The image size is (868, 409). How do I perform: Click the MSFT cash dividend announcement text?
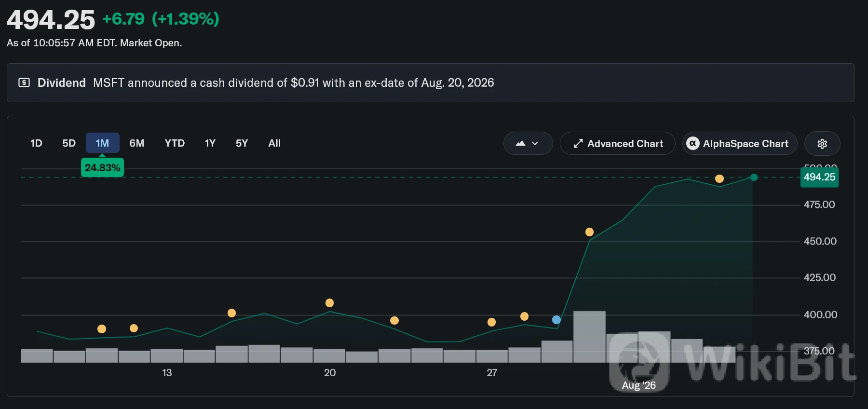tap(294, 82)
